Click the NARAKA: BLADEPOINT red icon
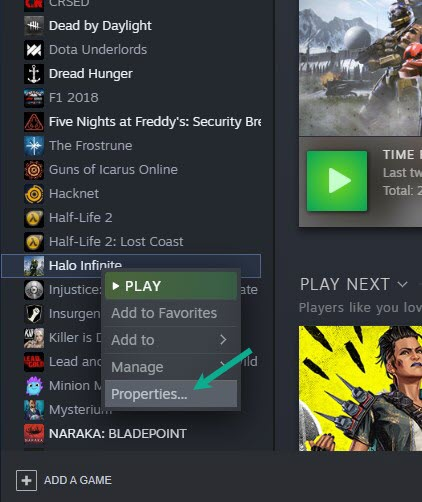422x502 pixels. (34, 434)
